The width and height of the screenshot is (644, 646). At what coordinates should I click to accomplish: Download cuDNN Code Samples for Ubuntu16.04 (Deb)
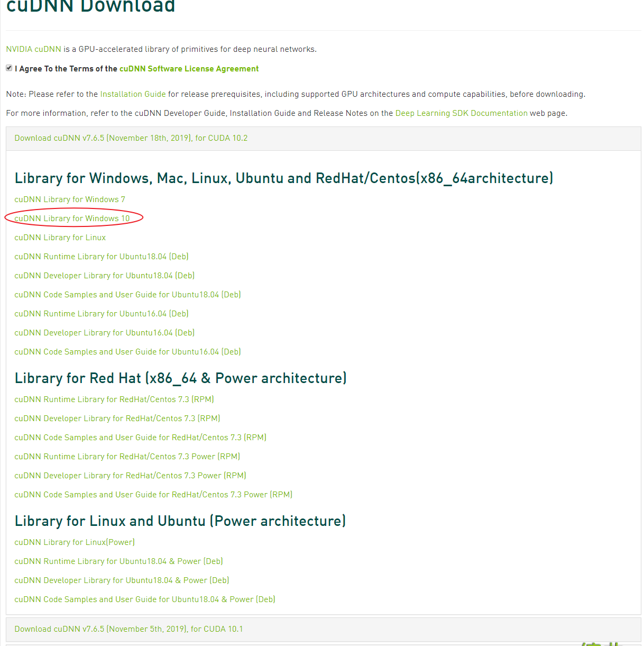coord(127,352)
